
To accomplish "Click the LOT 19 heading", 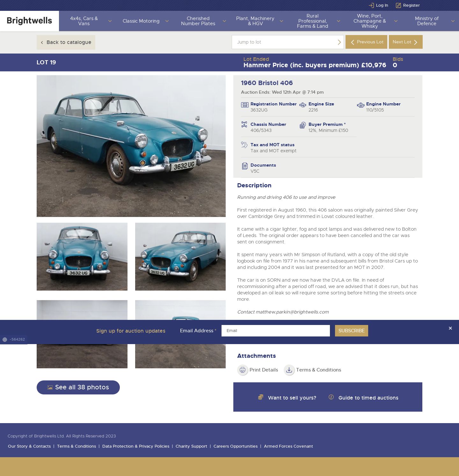I will pyautogui.click(x=46, y=62).
